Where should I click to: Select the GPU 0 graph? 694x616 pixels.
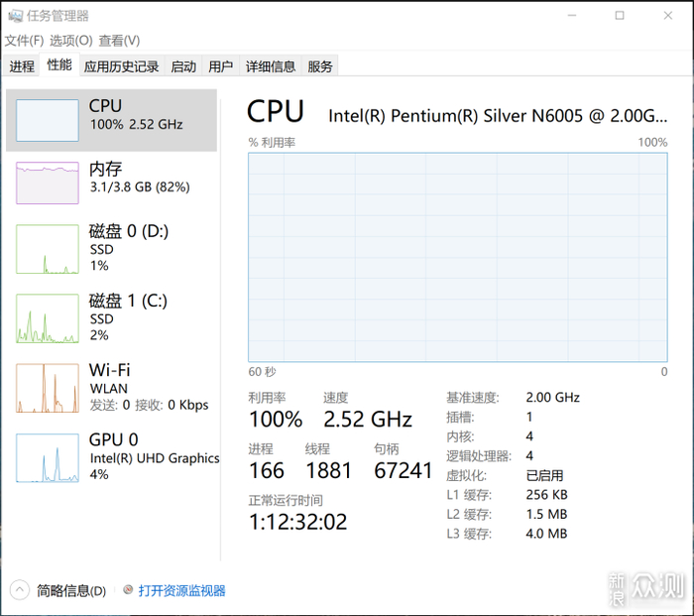pyautogui.click(x=47, y=457)
